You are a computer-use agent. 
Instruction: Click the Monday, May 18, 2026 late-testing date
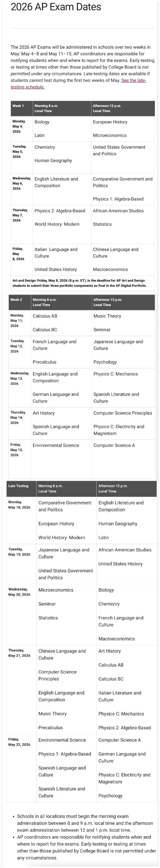19,505
